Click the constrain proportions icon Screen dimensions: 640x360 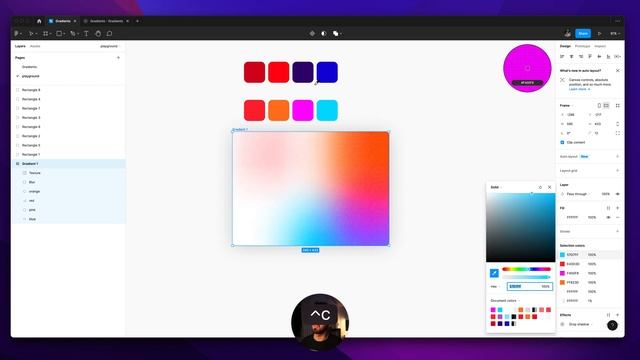(618, 124)
